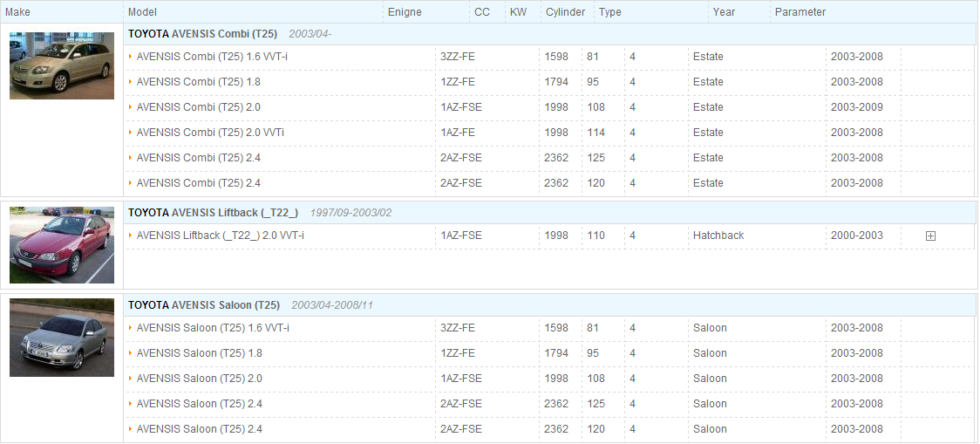Click orange arrow beside Combi 2.0 VVTi
The height and width of the screenshot is (444, 980).
131,133
